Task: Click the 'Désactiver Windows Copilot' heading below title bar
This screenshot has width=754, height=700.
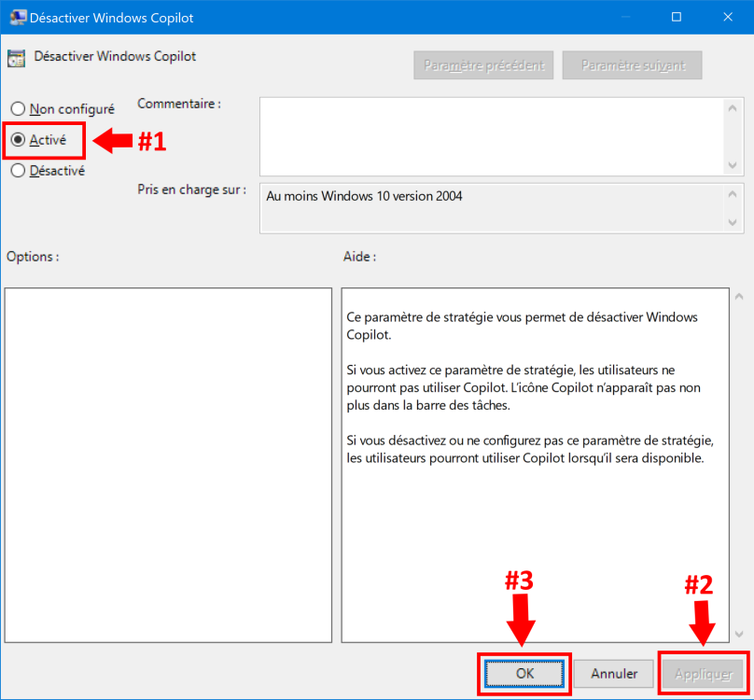Action: tap(115, 56)
